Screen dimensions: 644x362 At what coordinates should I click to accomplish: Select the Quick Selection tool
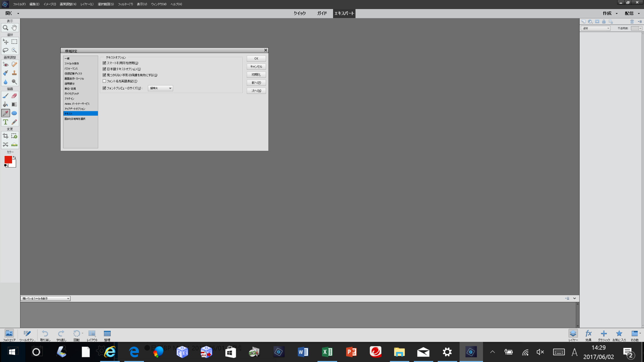(14, 50)
